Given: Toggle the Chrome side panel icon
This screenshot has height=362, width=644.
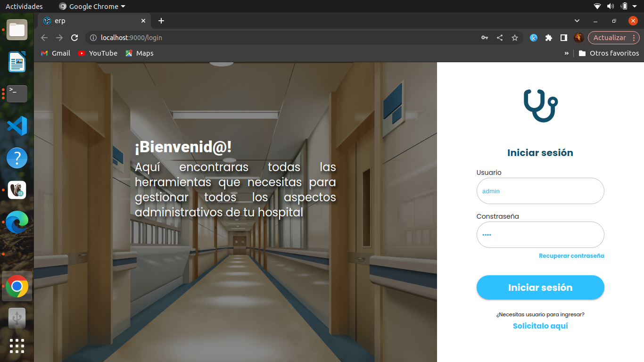Looking at the screenshot, I should (564, 38).
